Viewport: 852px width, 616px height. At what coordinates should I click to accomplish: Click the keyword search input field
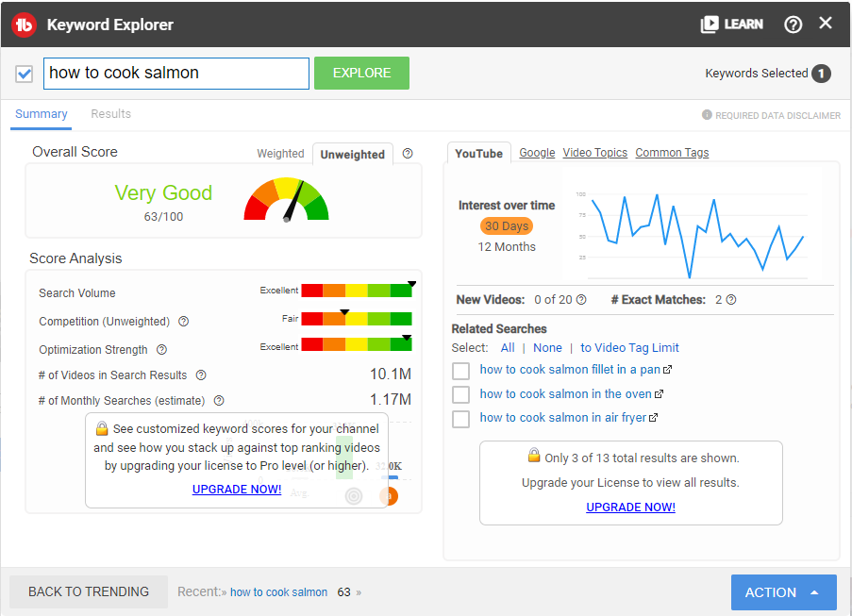176,74
